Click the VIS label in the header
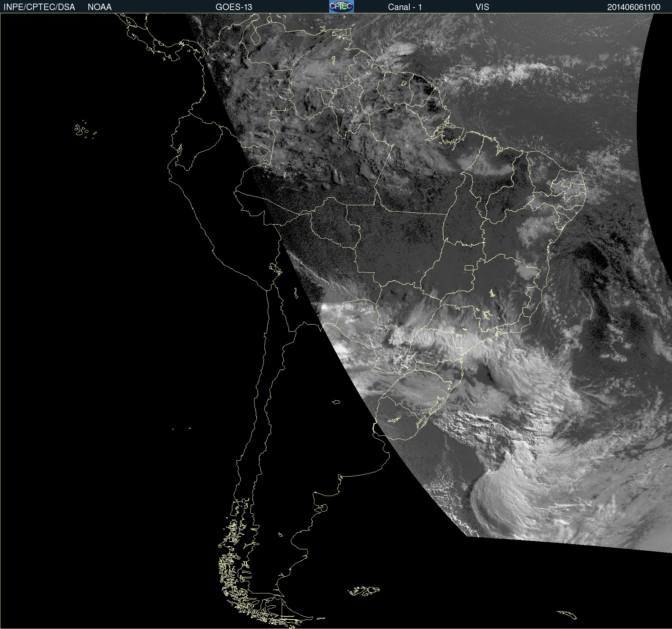Screen dimensions: 672x629 click(482, 7)
